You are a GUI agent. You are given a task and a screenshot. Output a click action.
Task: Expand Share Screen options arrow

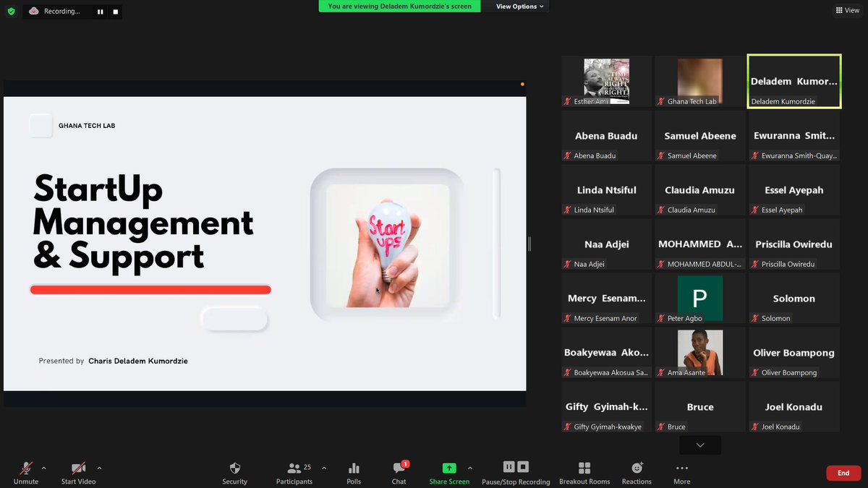[x=470, y=468]
